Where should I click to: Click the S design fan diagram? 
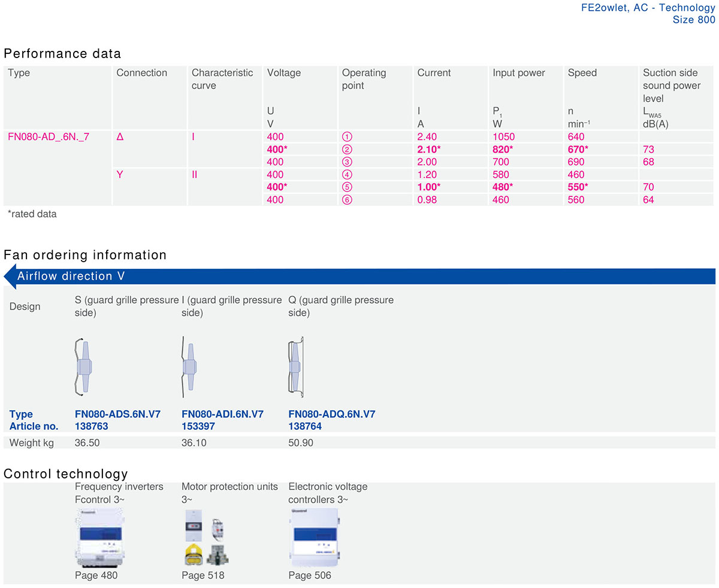pyautogui.click(x=84, y=366)
